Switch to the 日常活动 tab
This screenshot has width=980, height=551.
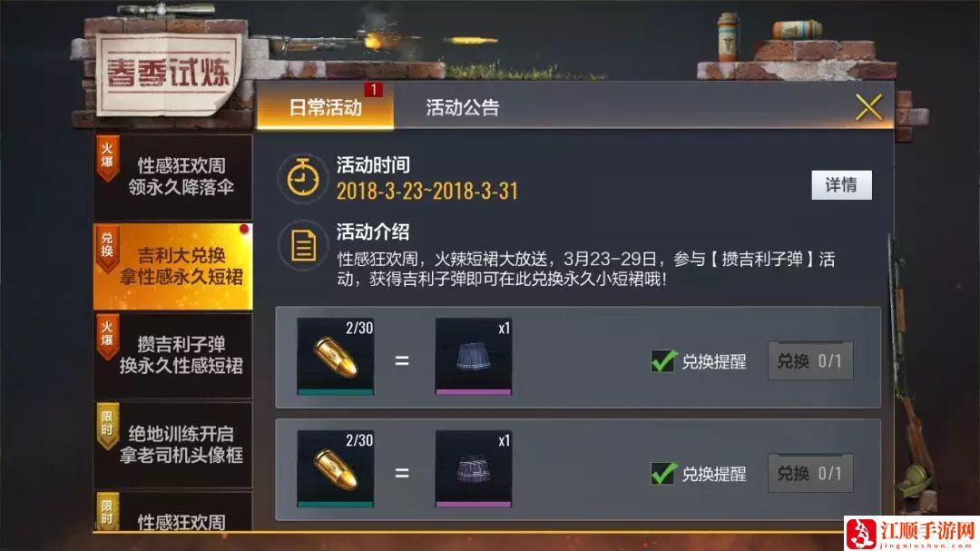325,107
